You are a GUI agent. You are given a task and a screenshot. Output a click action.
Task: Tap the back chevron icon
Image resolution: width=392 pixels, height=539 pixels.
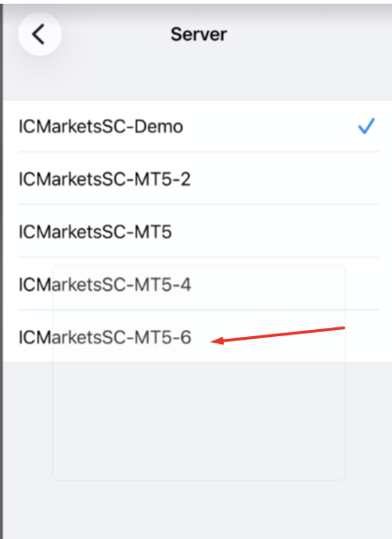(39, 34)
